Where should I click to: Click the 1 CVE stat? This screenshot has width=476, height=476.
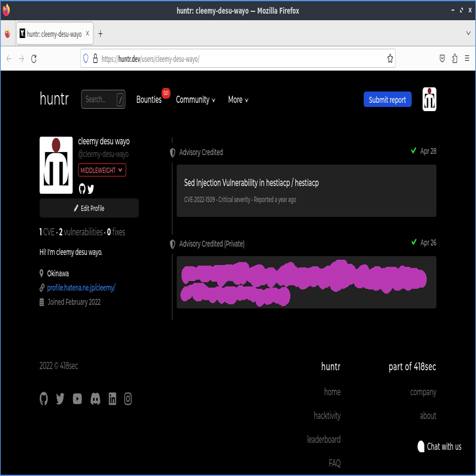point(47,232)
